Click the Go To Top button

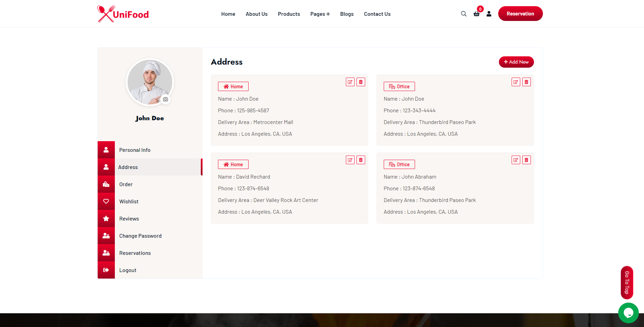click(627, 282)
